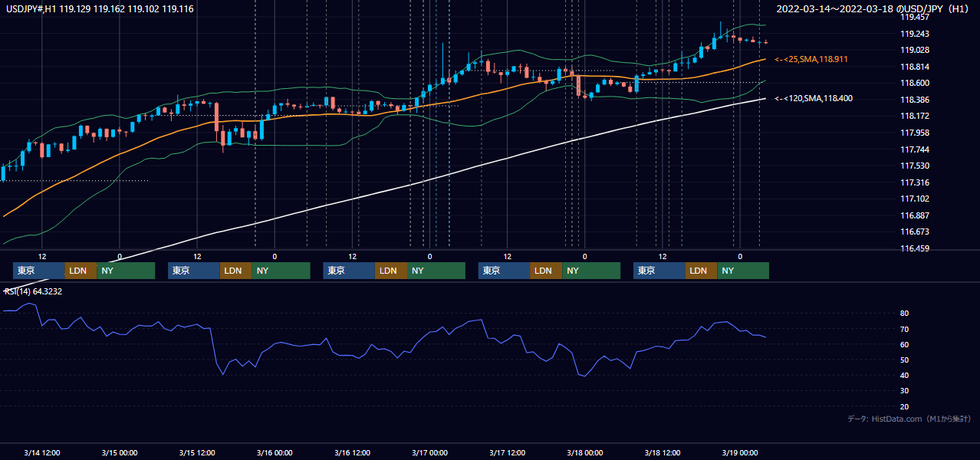
Task: Select the 3/14 12:00 time label
Action: (x=42, y=453)
